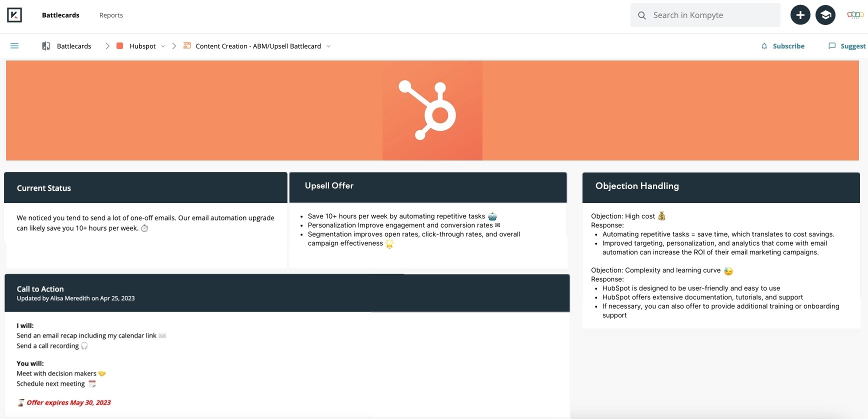The width and height of the screenshot is (868, 419).
Task: Click the search magnifier icon
Action: tap(642, 15)
